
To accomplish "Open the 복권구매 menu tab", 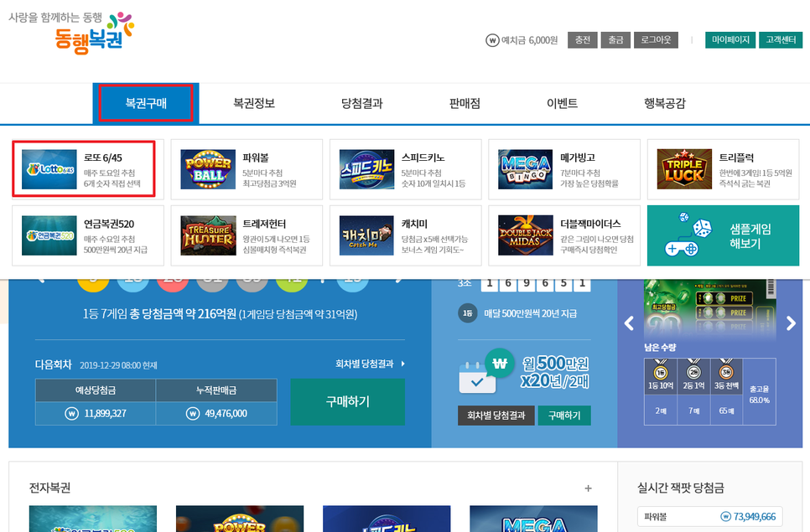I will pyautogui.click(x=146, y=103).
